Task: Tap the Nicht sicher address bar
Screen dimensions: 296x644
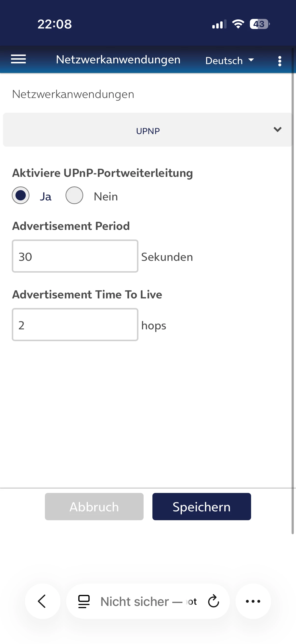Action: [148, 601]
